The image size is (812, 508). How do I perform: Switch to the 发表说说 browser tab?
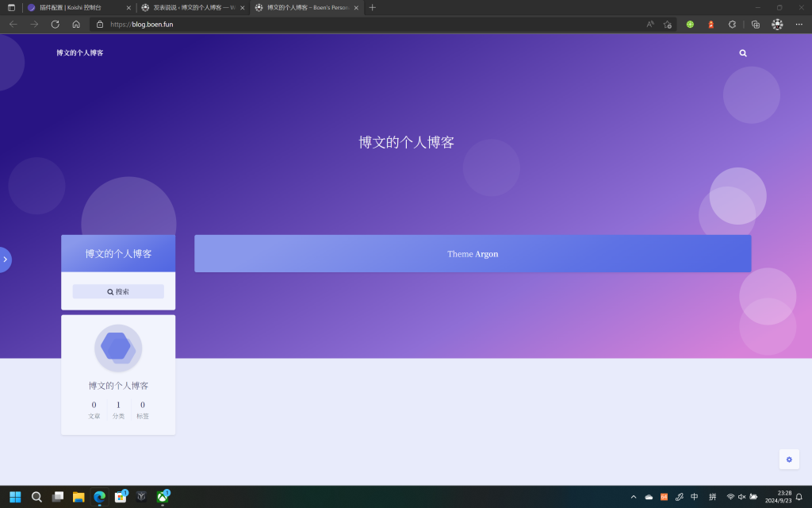point(190,8)
